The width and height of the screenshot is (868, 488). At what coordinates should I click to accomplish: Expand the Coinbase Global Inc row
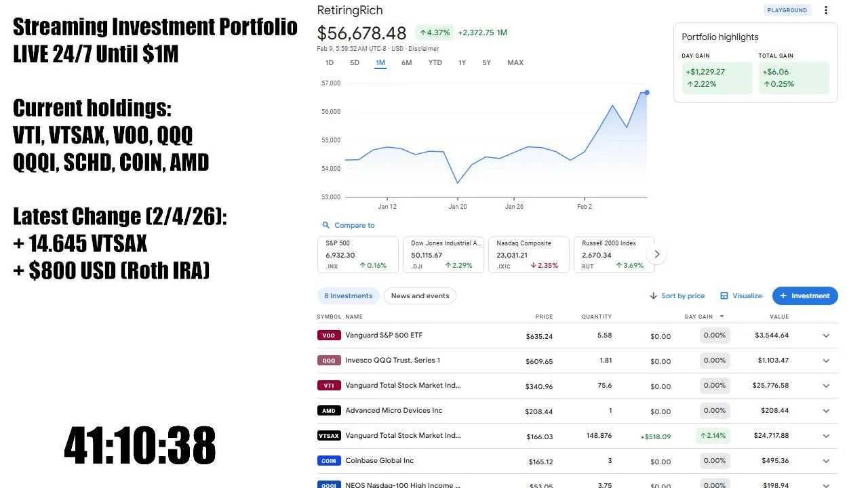pos(826,461)
